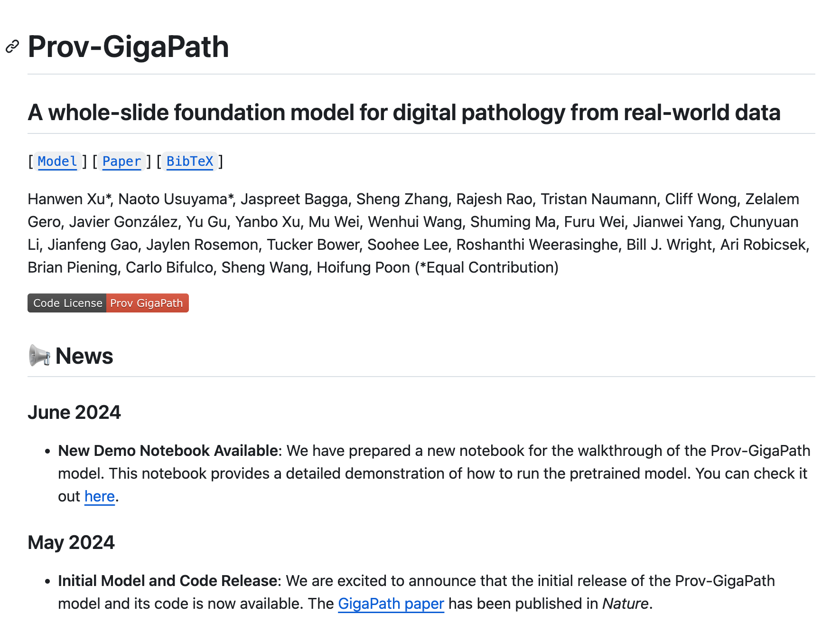Click the red Prov GigaPath badge
The width and height of the screenshot is (840, 624).
147,303
